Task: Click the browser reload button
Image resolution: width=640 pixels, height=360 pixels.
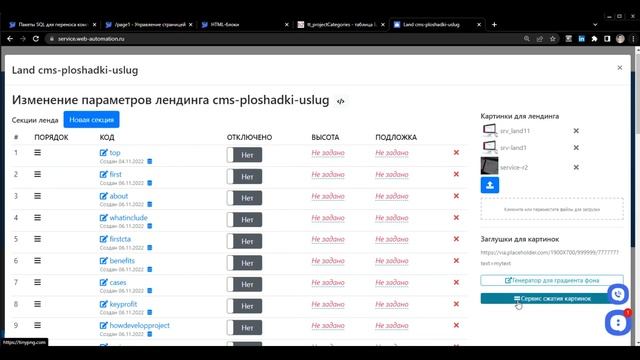Action: click(x=36, y=39)
